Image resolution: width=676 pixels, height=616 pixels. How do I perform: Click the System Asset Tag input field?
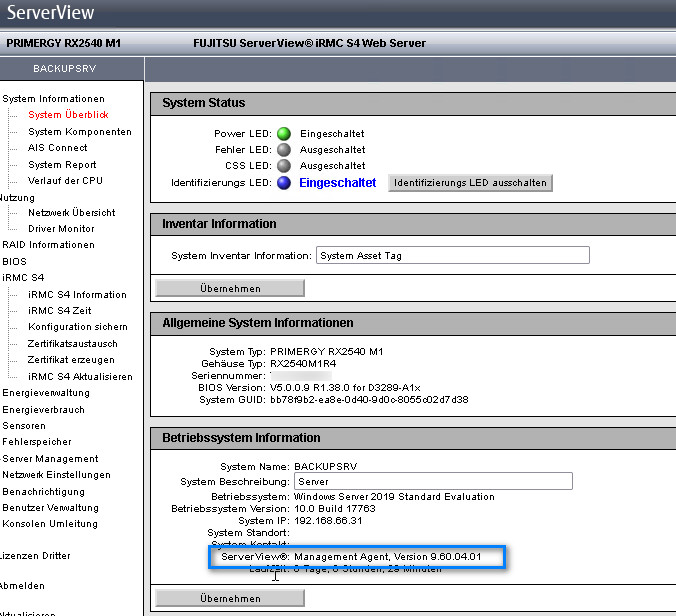pos(453,255)
